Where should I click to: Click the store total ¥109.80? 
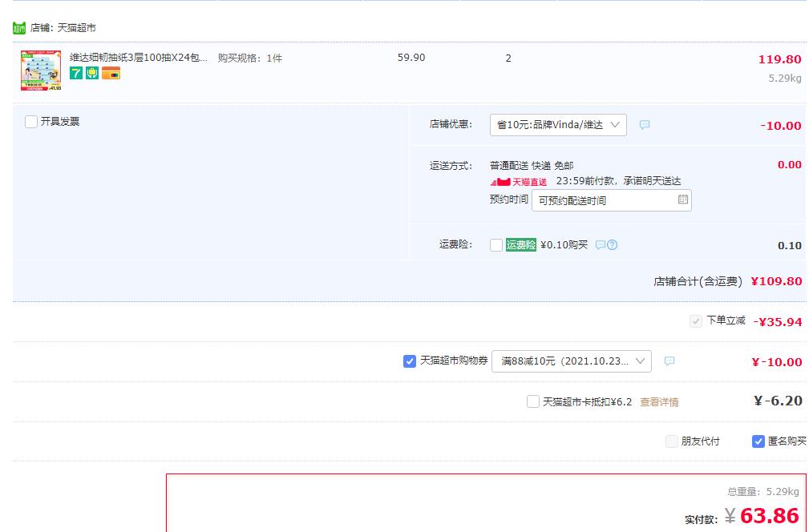click(776, 281)
